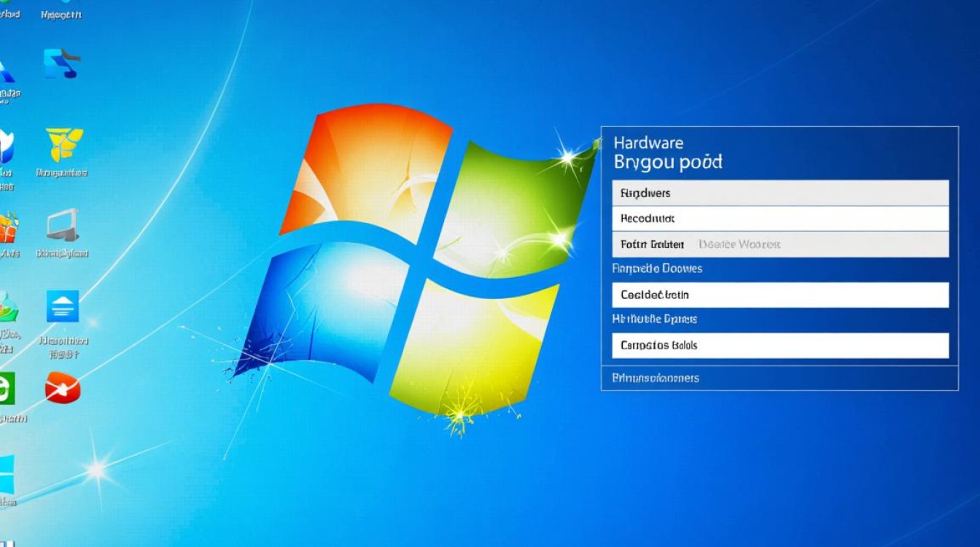Open the light-blue Windows tile icon at the bottom left
Image resolution: width=980 pixels, height=547 pixels.
[x=7, y=474]
